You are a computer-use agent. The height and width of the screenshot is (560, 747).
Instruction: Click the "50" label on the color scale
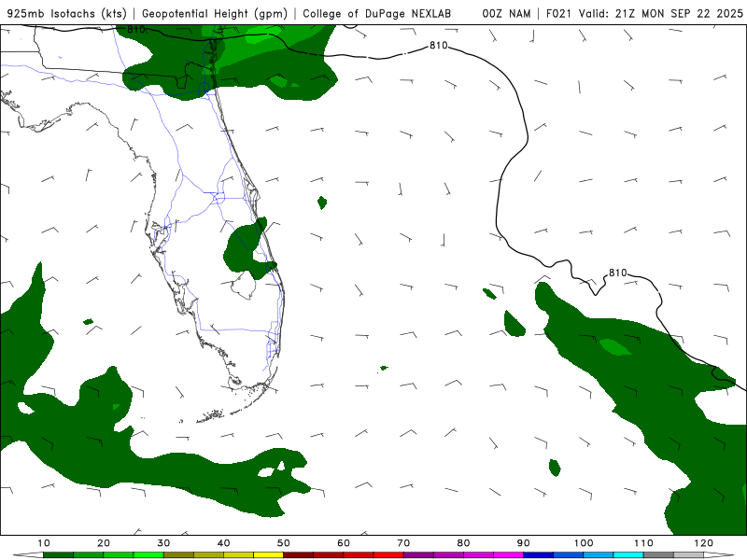pos(284,543)
